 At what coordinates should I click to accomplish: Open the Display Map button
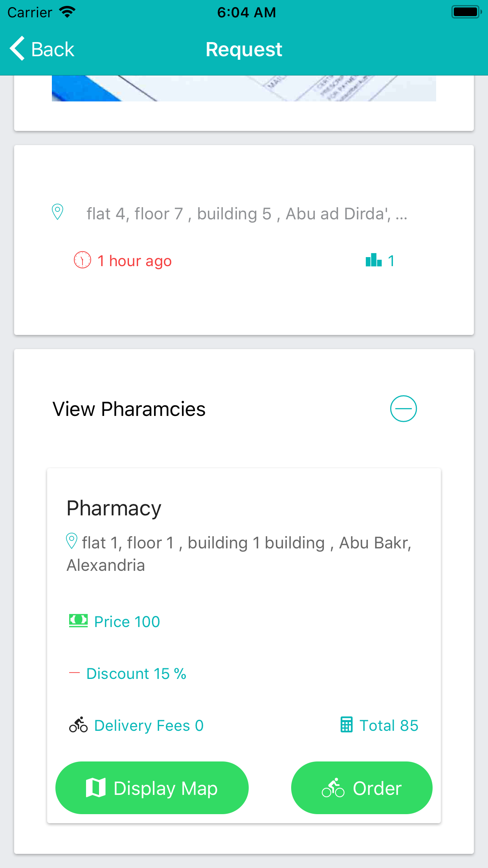tap(152, 788)
